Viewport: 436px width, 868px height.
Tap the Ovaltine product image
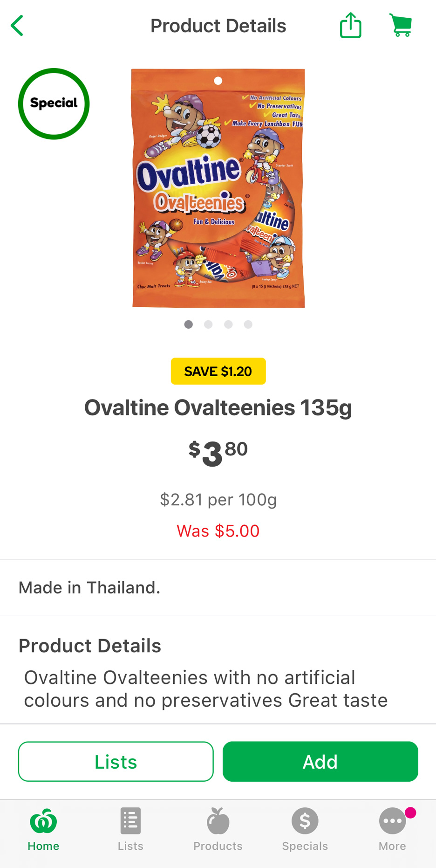218,188
